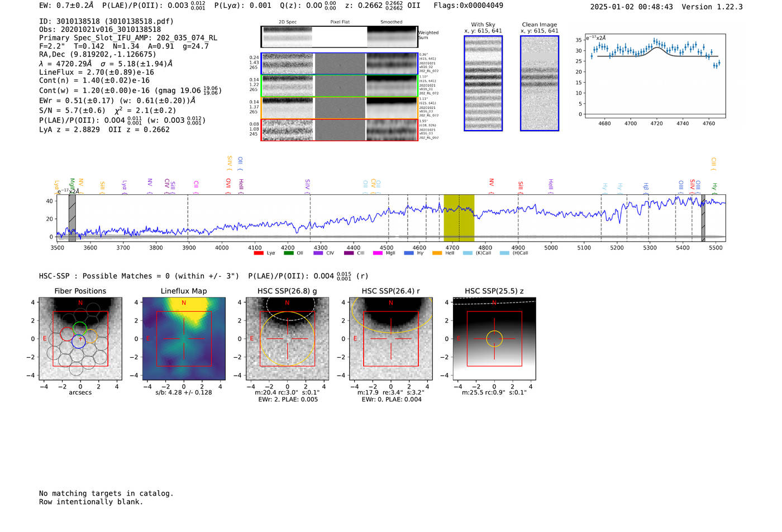Click the orange fiber circle in Fiber Positions
Screen dimensions: 782x532
pos(90,337)
